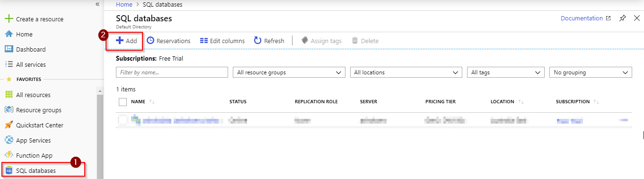
Task: Open the Documentation link
Action: coord(582,18)
